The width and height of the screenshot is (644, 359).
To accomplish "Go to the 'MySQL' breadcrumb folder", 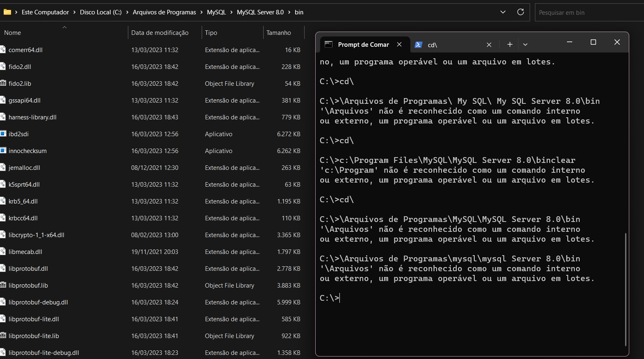I will click(216, 12).
